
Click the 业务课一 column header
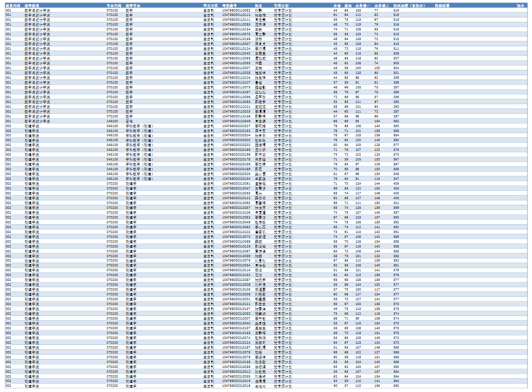(x=362, y=6)
